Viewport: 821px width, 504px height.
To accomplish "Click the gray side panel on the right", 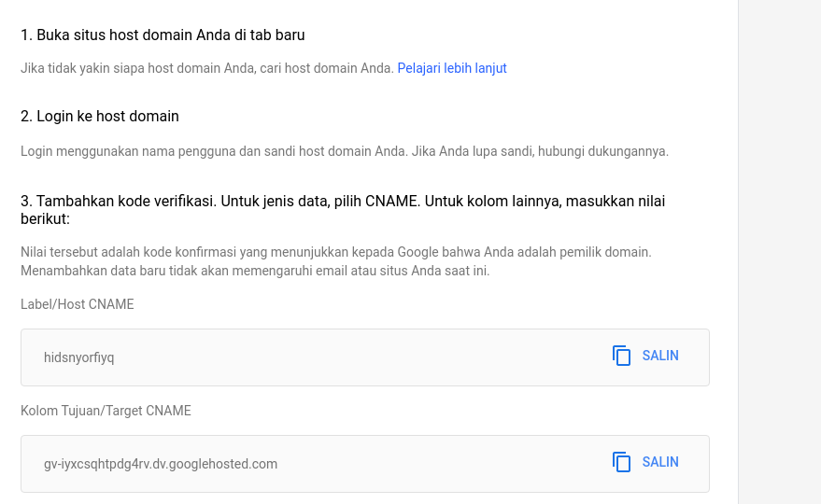I will (779, 252).
